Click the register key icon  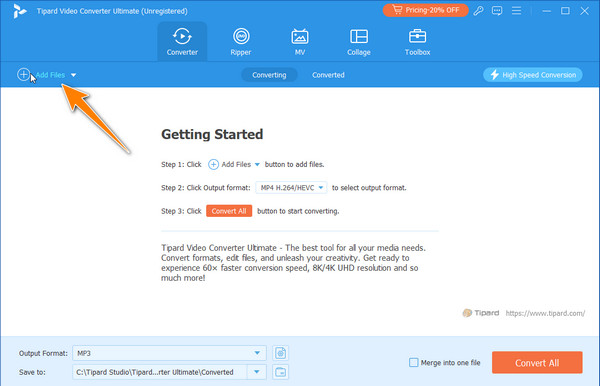[478, 11]
